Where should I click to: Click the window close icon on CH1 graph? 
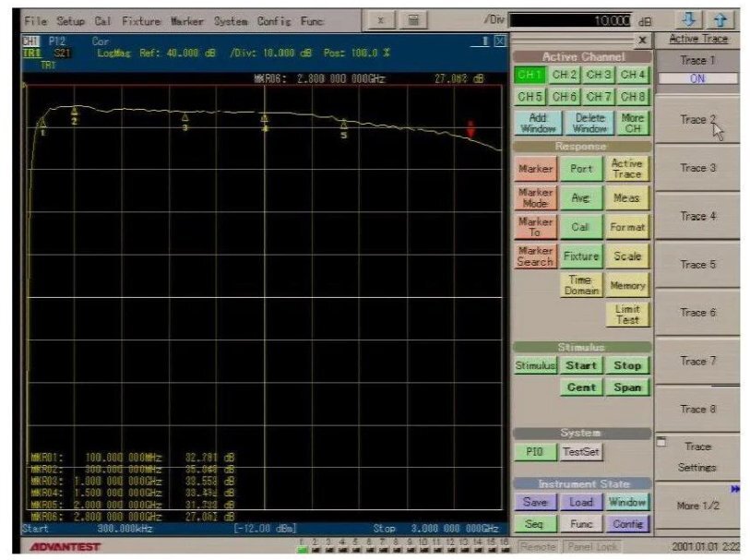[500, 42]
